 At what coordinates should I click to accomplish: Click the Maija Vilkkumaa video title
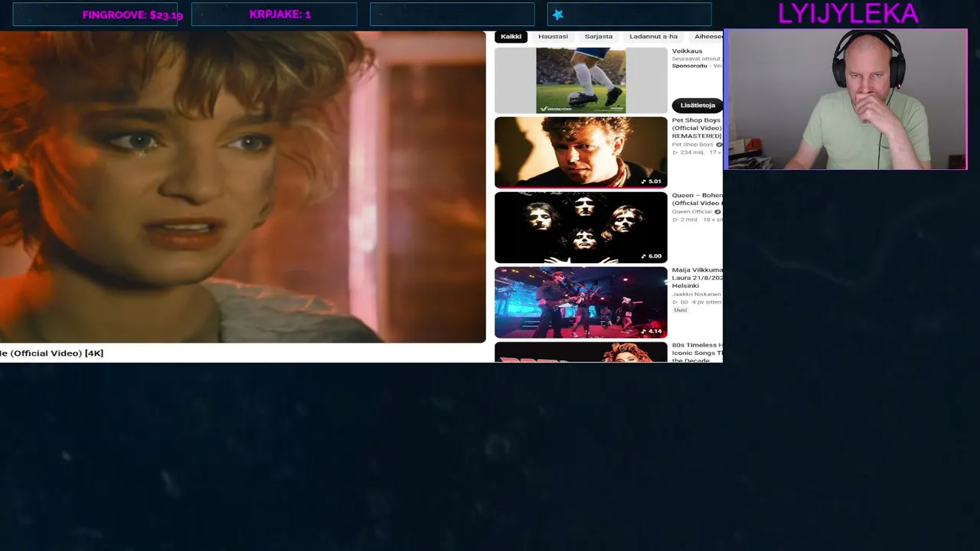(x=697, y=278)
